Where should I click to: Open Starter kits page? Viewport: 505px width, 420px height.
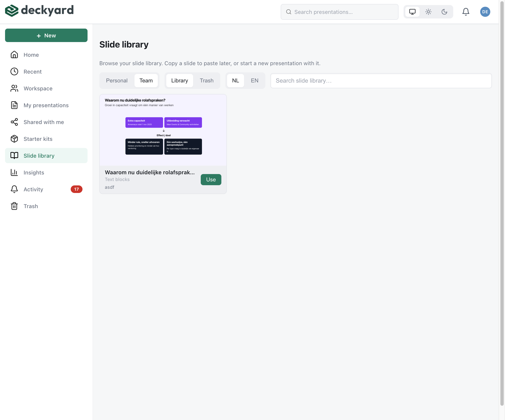tap(46, 139)
